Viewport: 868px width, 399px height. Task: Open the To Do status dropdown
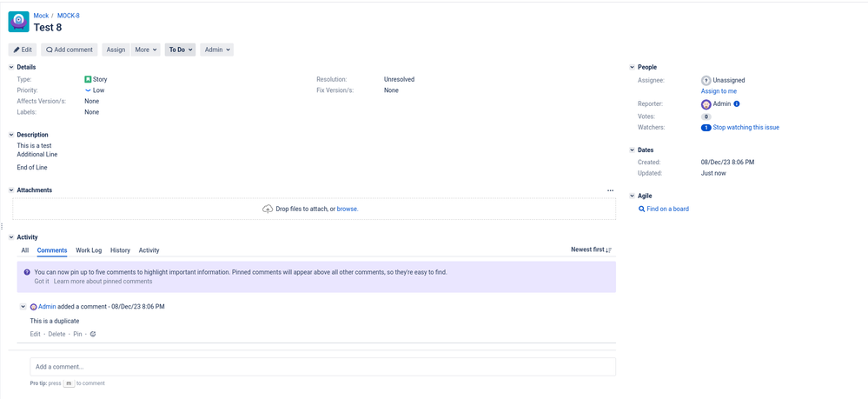pyautogui.click(x=181, y=50)
